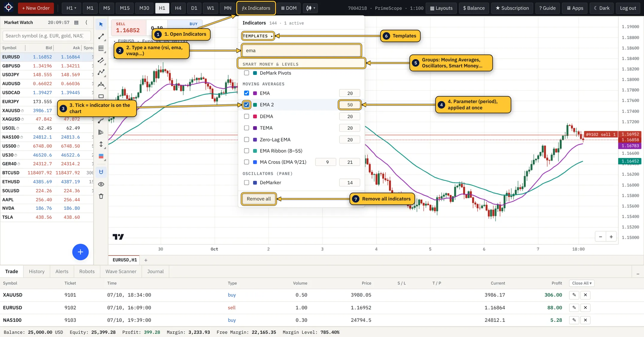
Task: Click the Market Watch list view icon
Action: [x=76, y=22]
